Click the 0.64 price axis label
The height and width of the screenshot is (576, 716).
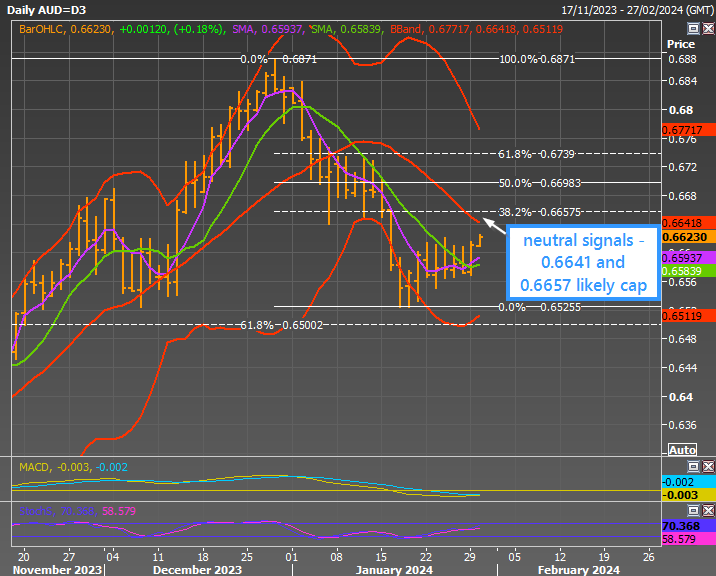pos(680,397)
